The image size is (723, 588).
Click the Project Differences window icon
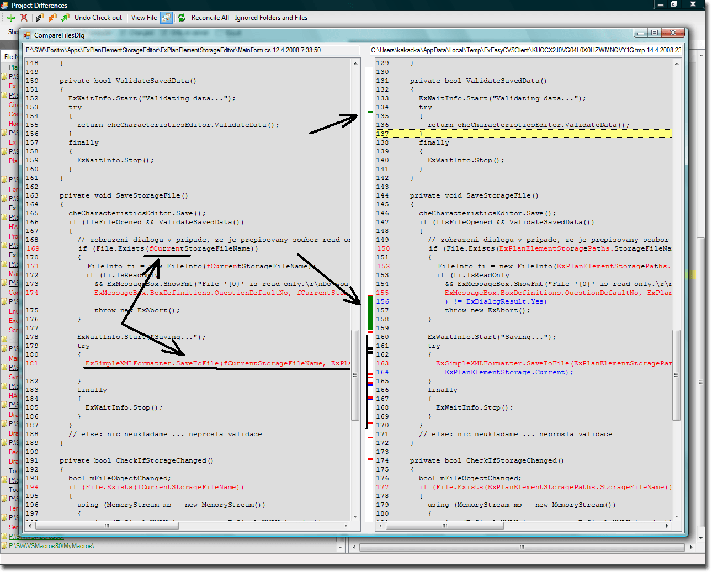[5, 5]
